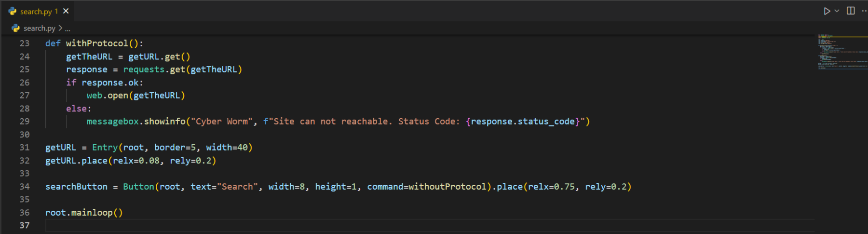Click the search.py breadcrumb item

pos(39,28)
